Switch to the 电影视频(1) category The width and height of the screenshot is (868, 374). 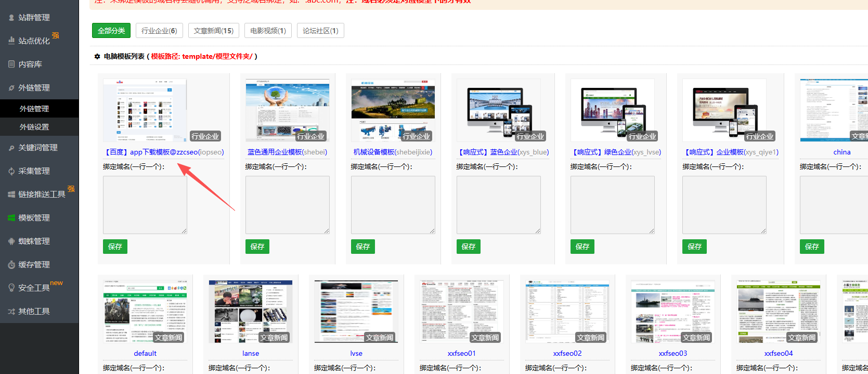pos(268,31)
